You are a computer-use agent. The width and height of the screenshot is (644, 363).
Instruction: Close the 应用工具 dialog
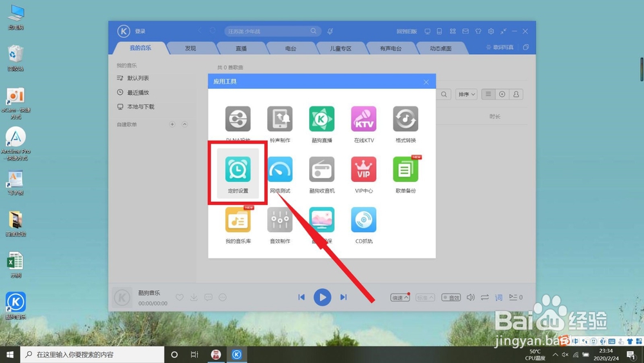tap(426, 82)
